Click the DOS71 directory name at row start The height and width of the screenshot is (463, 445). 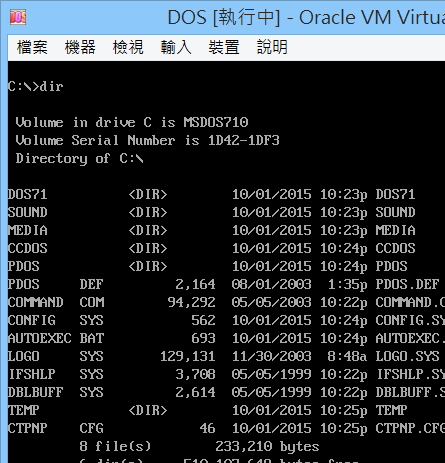click(28, 194)
